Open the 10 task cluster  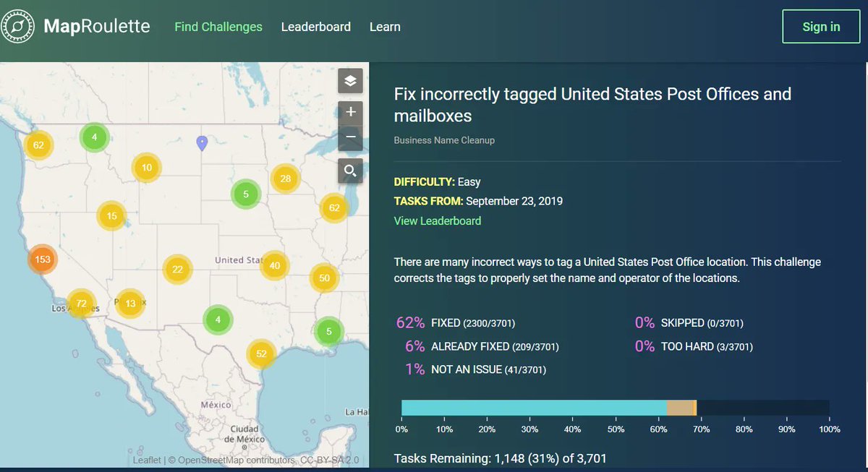[147, 168]
